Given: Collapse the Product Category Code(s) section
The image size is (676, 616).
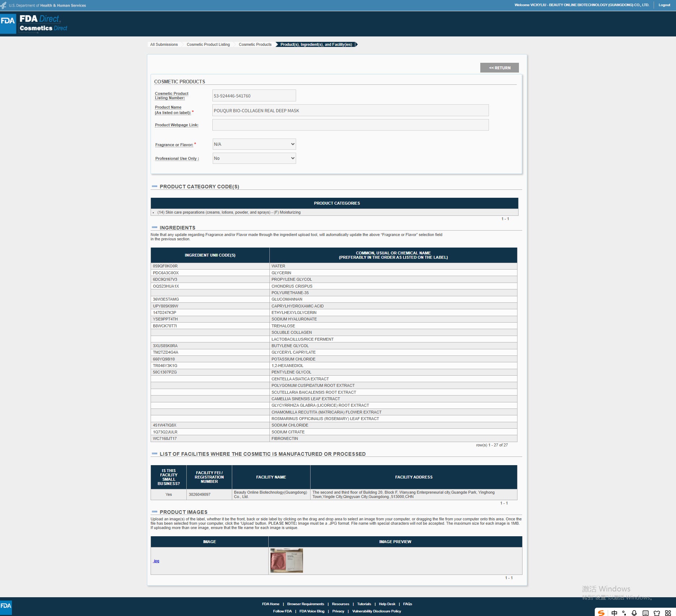Looking at the screenshot, I should [155, 187].
